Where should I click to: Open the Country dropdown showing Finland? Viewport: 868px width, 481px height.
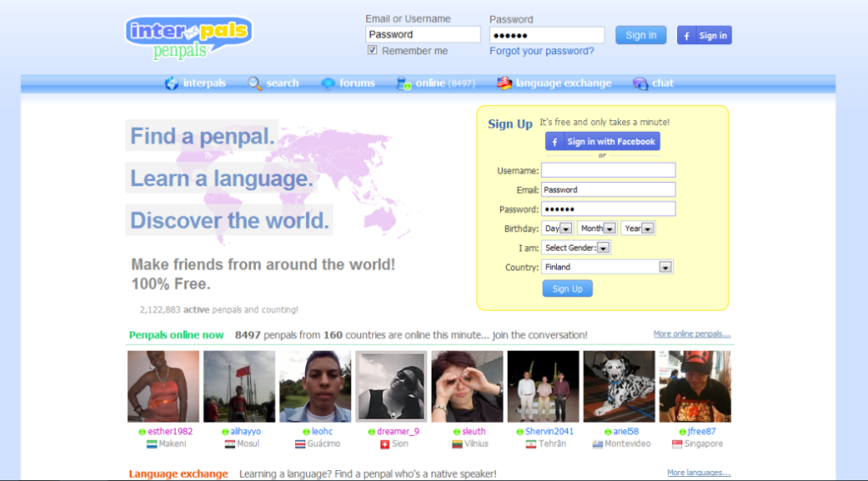click(607, 267)
